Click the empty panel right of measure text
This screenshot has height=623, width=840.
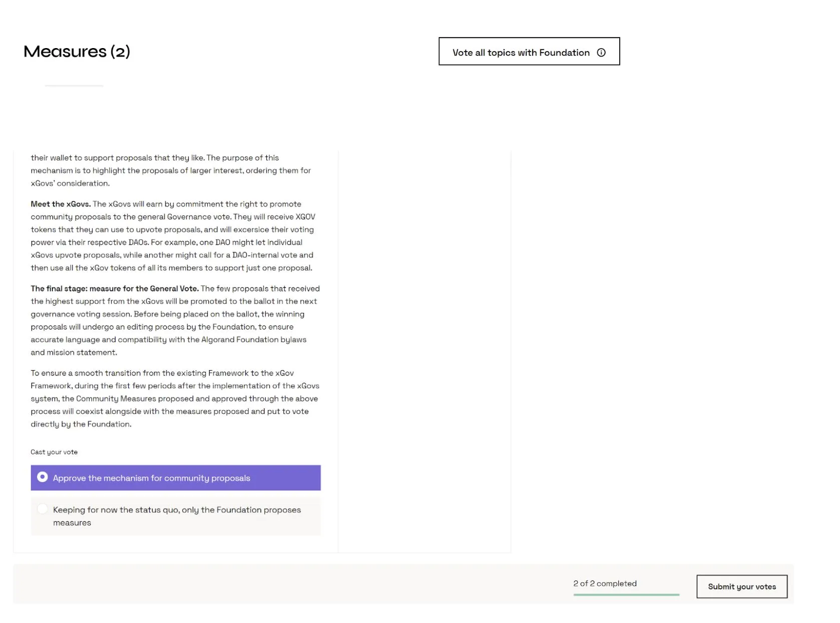(x=425, y=351)
